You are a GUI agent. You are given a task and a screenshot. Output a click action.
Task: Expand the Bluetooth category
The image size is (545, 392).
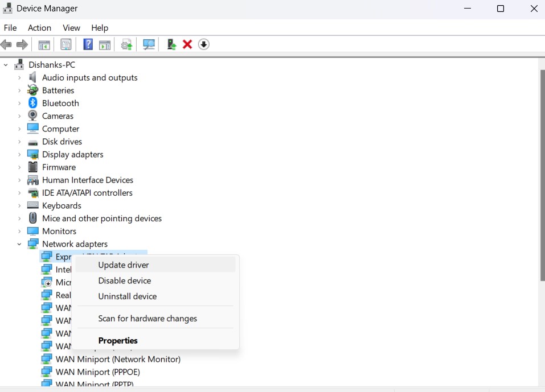click(x=19, y=103)
